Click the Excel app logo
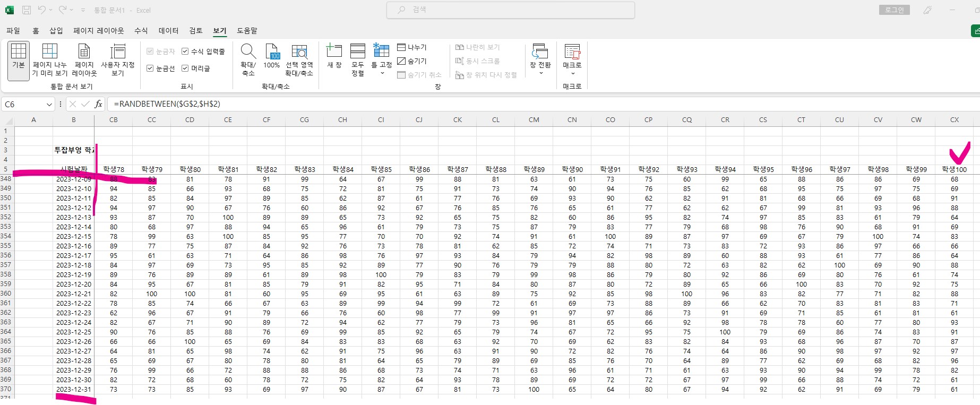Screen dimensions: 980x405 [x=9, y=10]
